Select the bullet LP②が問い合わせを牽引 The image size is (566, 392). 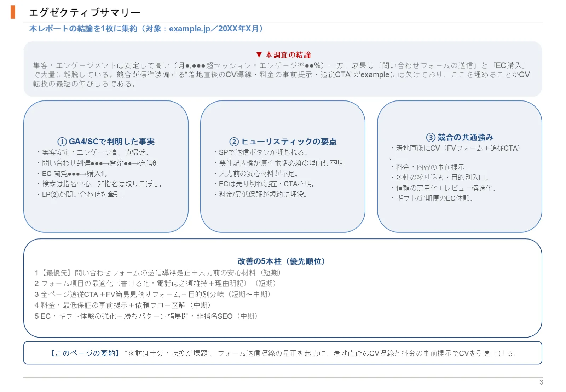click(x=81, y=195)
